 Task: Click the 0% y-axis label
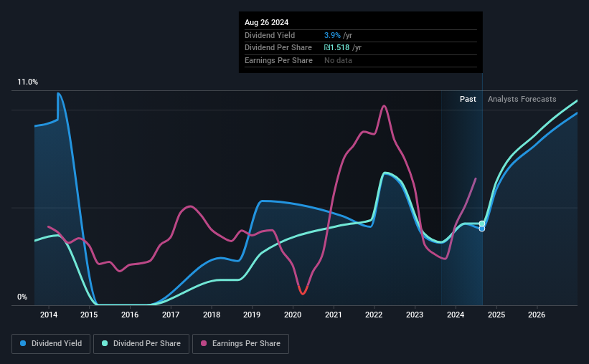22,297
